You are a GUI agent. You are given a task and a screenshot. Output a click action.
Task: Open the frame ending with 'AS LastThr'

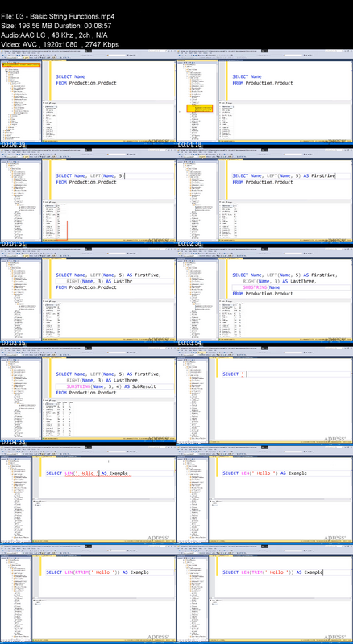(88, 296)
